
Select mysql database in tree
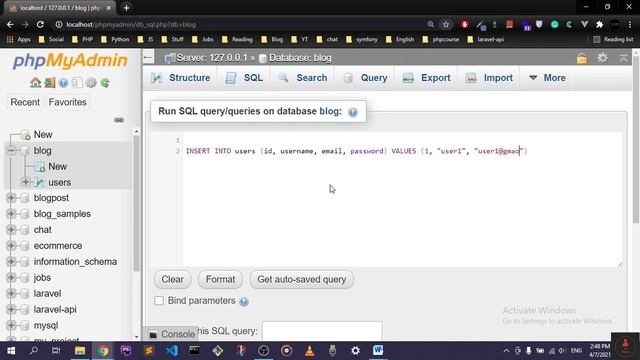click(46, 326)
